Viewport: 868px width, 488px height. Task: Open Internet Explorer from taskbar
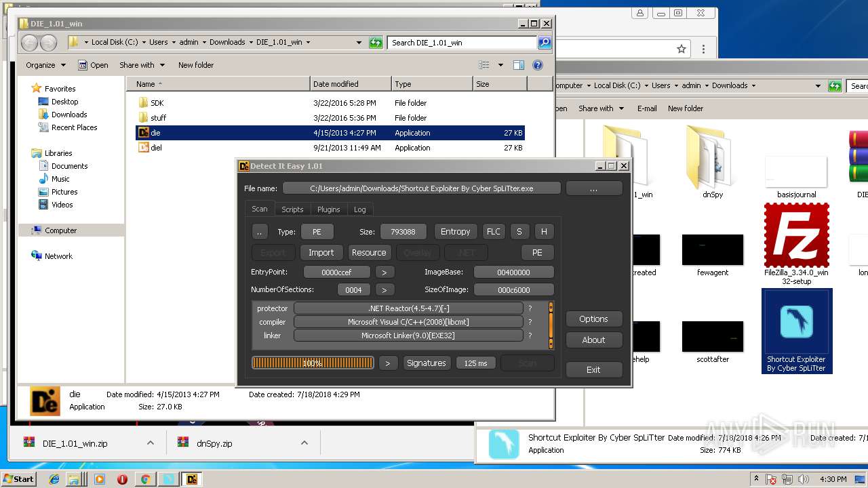point(55,479)
